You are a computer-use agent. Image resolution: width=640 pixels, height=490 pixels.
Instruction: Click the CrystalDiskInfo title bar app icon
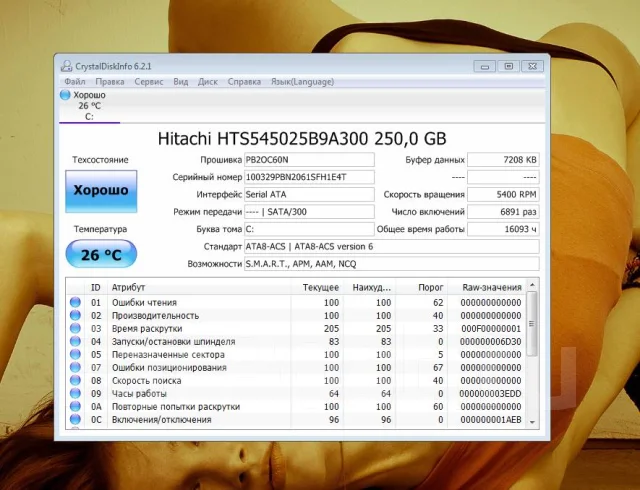click(66, 66)
